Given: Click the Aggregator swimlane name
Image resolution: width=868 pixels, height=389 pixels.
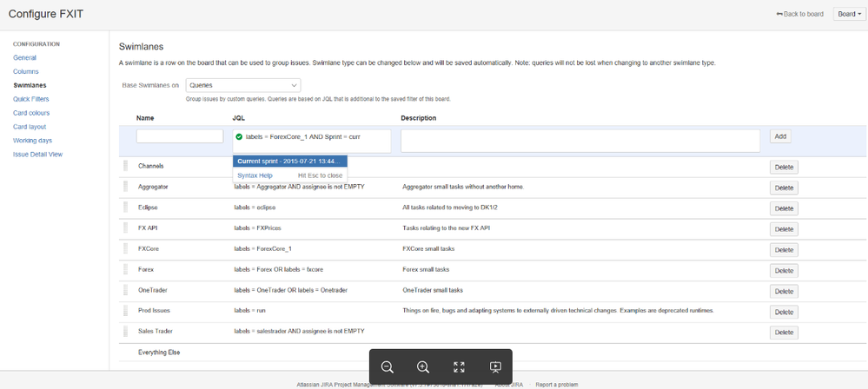Looking at the screenshot, I should tap(153, 187).
